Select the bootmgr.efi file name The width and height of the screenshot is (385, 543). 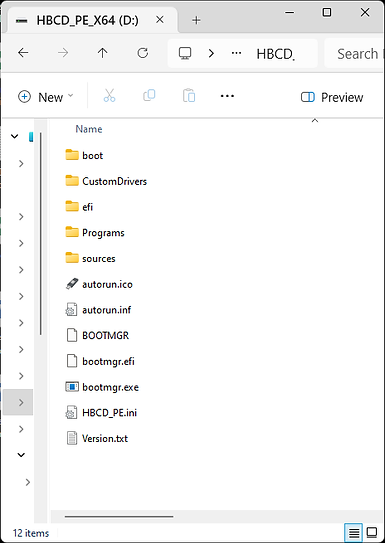(108, 362)
